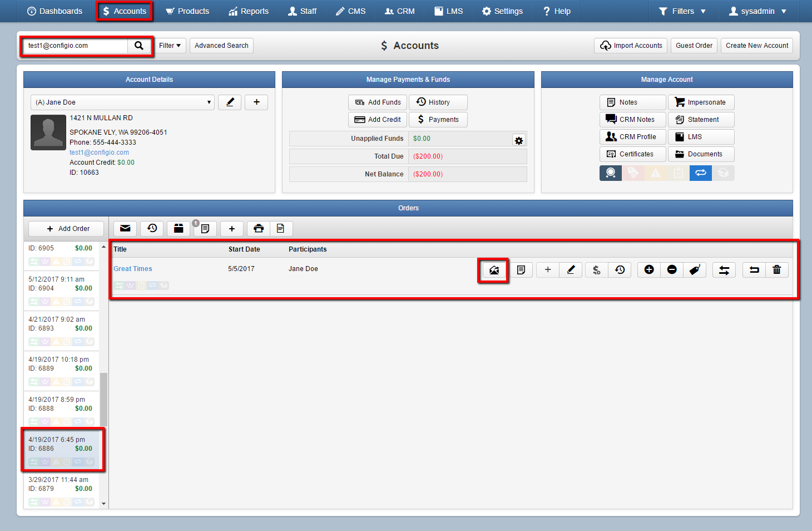Screen dimensions: 812x531
Task: Toggle the warning triangle status icon
Action: pyautogui.click(x=656, y=173)
